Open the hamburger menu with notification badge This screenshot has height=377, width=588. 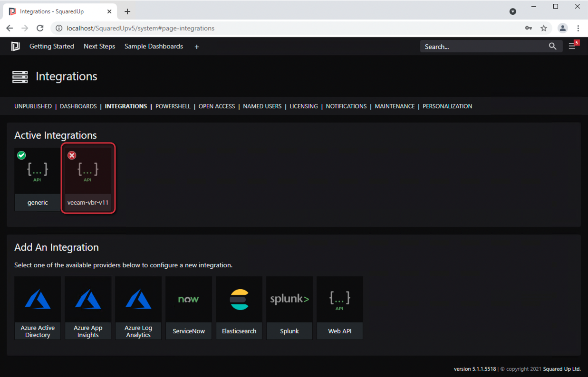(573, 46)
